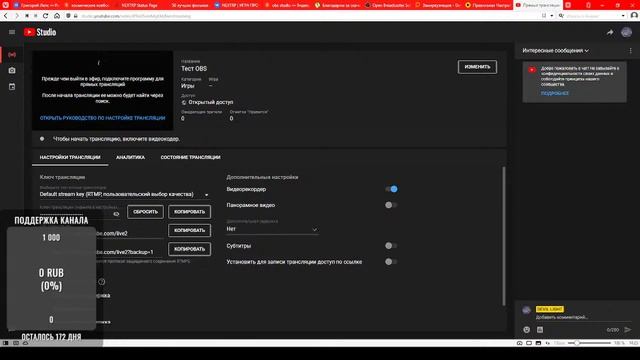Screen dimensions: 640x360
Task: Click the search magnifier icon in browser
Action: (x=561, y=16)
